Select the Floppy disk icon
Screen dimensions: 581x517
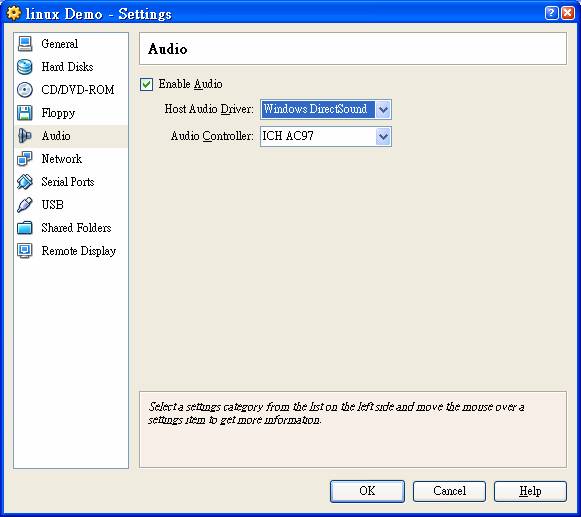click(x=25, y=113)
